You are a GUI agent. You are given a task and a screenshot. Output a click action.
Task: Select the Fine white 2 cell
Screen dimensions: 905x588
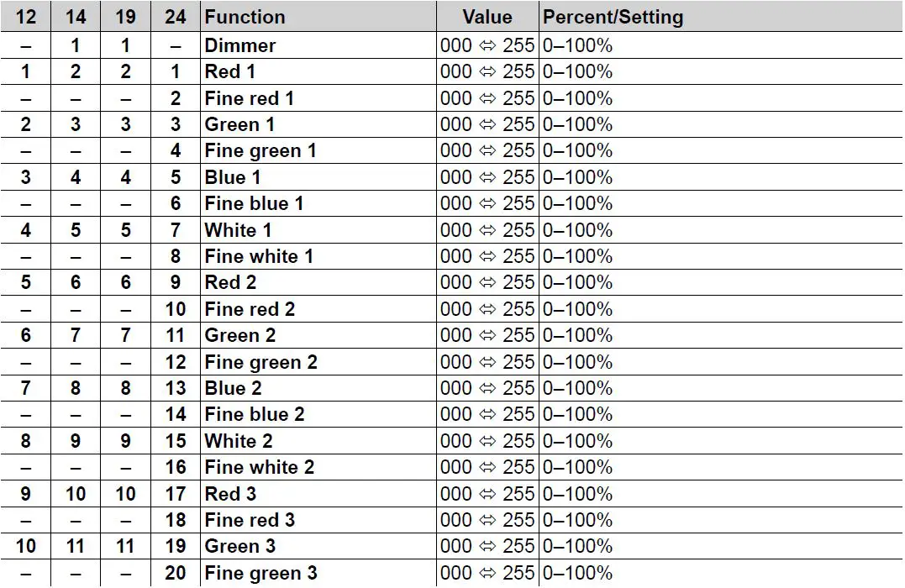coord(260,467)
